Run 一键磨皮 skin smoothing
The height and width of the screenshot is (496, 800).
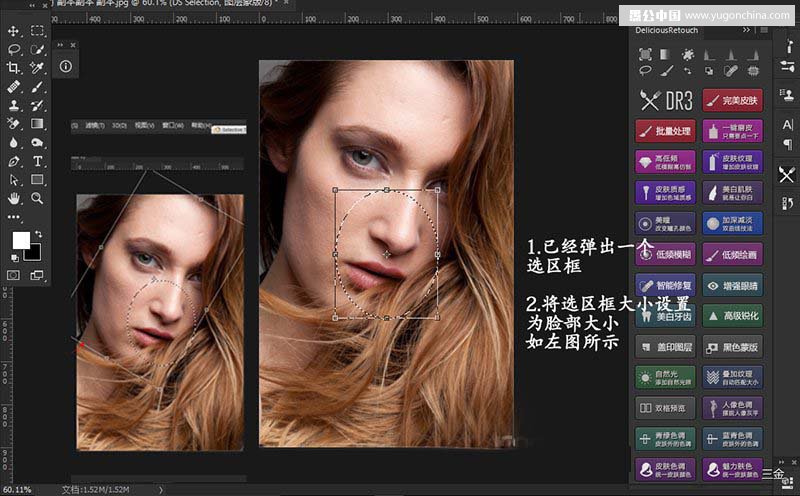pyautogui.click(x=733, y=131)
